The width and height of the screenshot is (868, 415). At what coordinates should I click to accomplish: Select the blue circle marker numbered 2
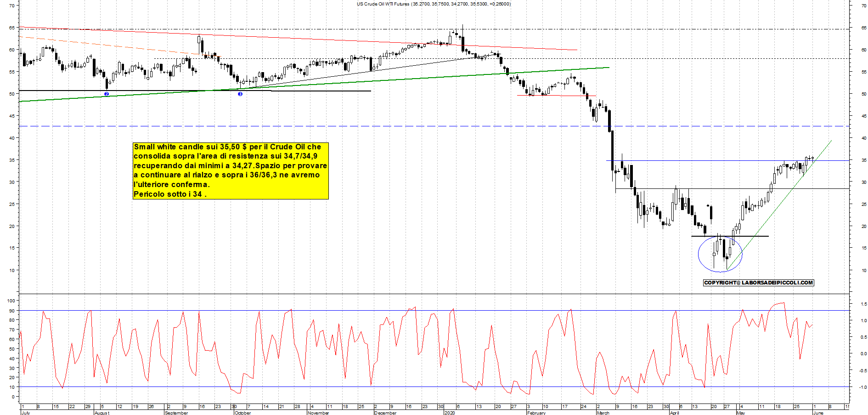[107, 94]
